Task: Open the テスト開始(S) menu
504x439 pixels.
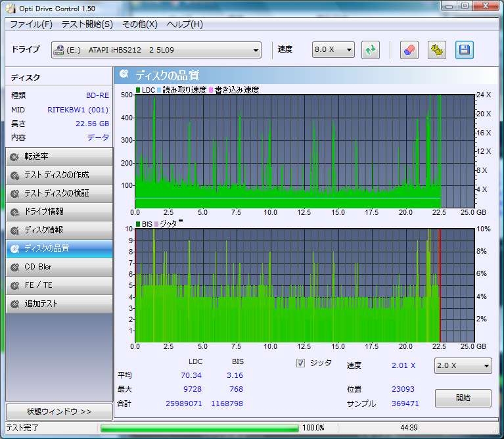Action: pos(87,24)
